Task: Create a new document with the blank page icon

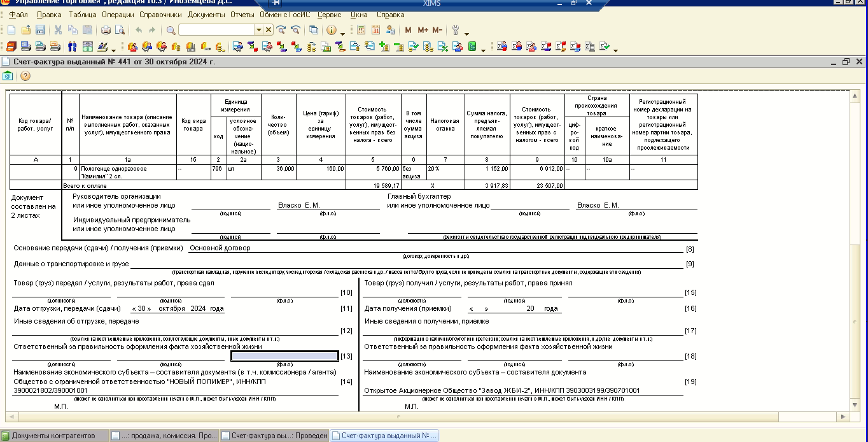Action: (x=11, y=30)
